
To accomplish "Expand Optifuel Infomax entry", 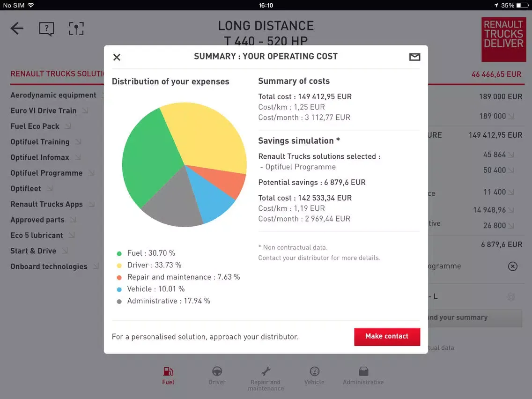I will coord(45,157).
